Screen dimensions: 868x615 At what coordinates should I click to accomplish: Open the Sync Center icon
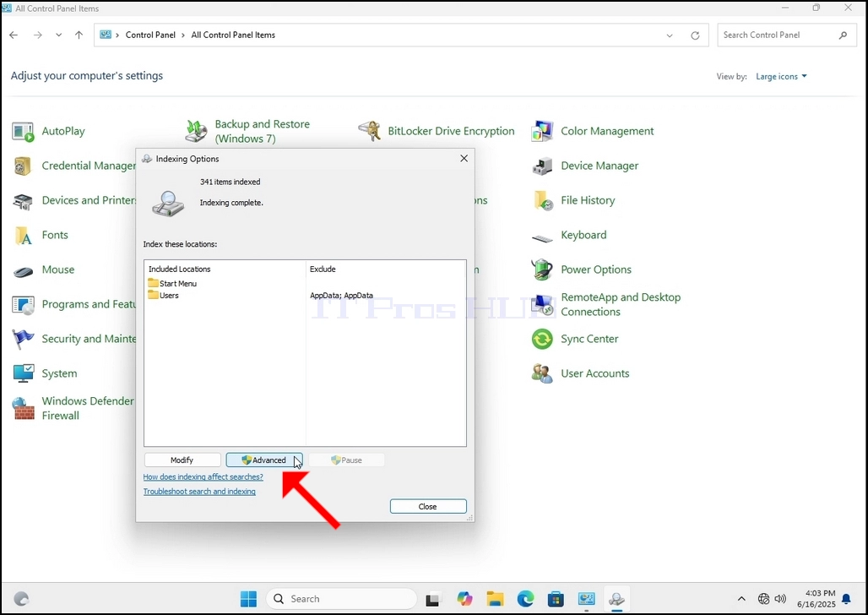(542, 339)
